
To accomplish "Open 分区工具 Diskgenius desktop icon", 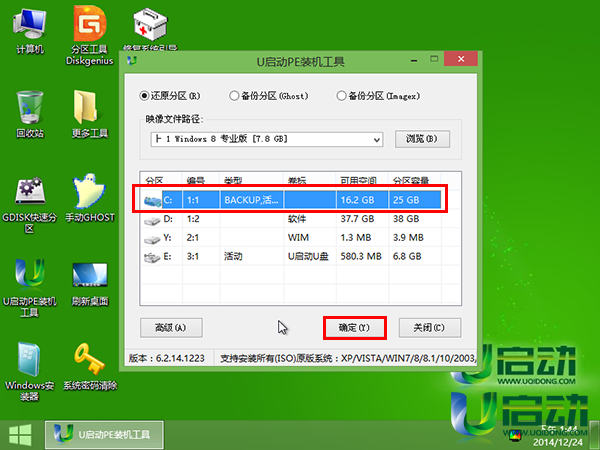I will 89,36.
